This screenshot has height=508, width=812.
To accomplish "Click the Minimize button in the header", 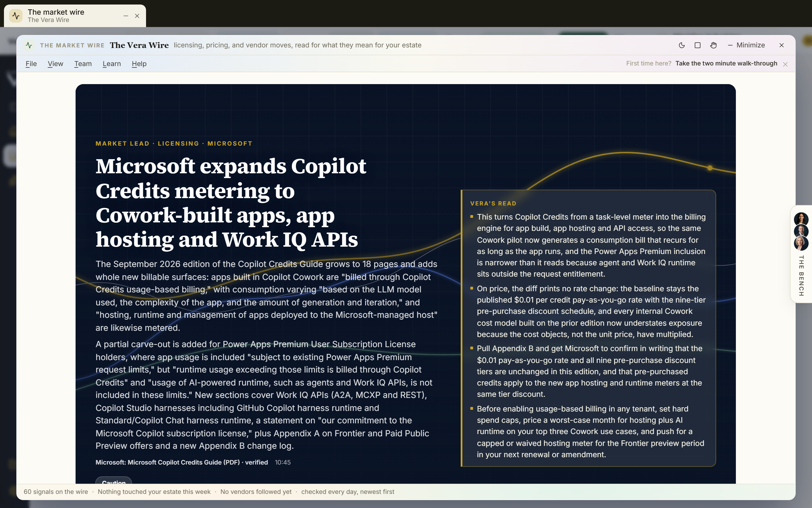I will (746, 45).
